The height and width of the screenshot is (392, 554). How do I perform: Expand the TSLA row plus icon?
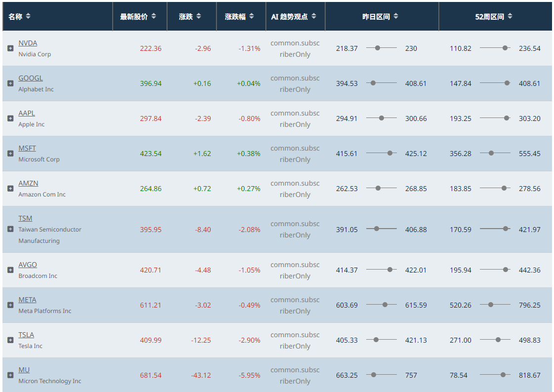10,340
